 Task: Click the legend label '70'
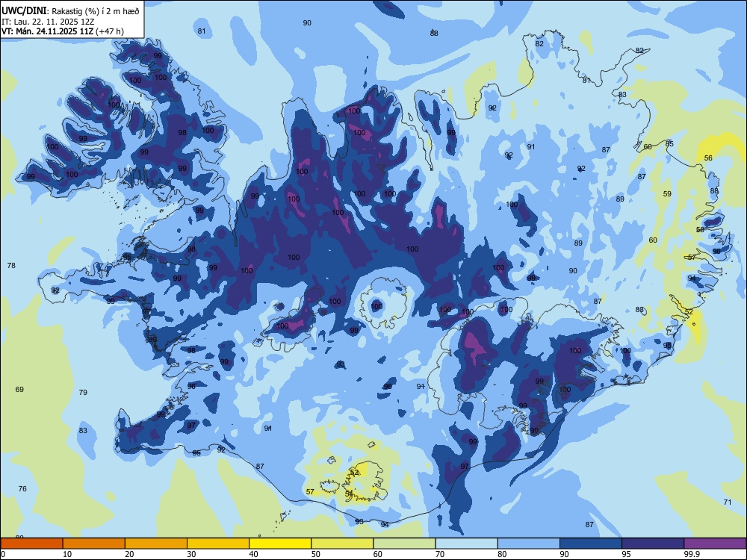coord(440,554)
